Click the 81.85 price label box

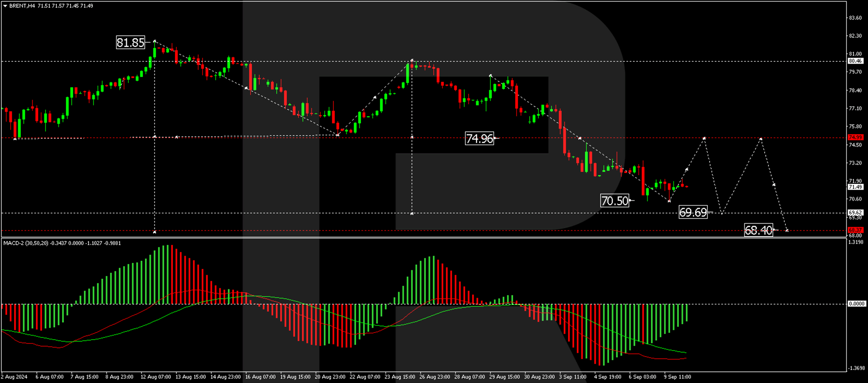[130, 43]
